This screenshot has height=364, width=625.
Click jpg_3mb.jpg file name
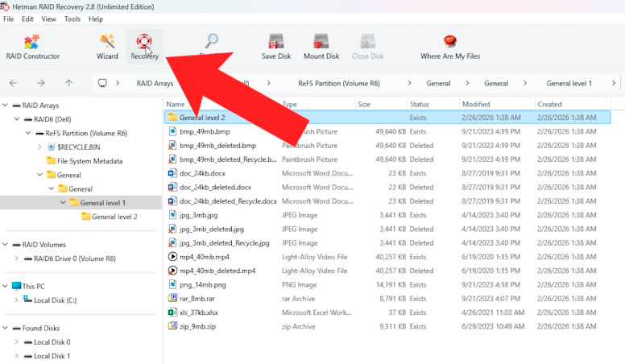(x=198, y=215)
